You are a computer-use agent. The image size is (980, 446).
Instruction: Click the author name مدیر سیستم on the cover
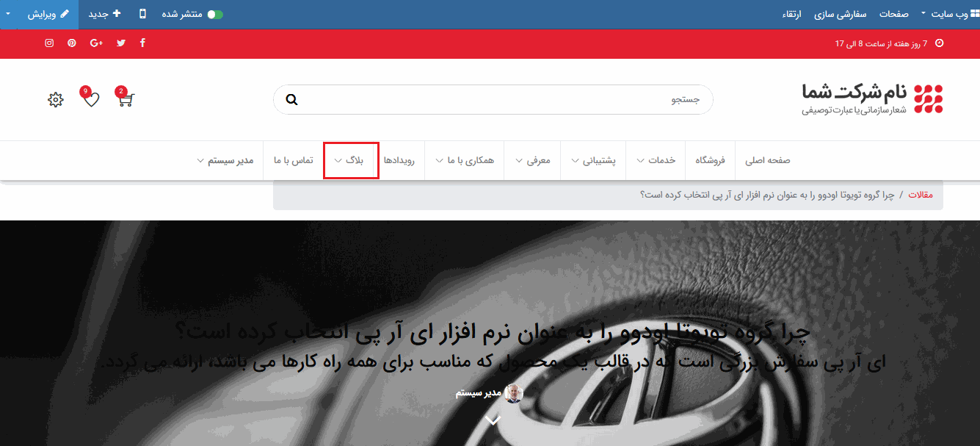(x=478, y=393)
